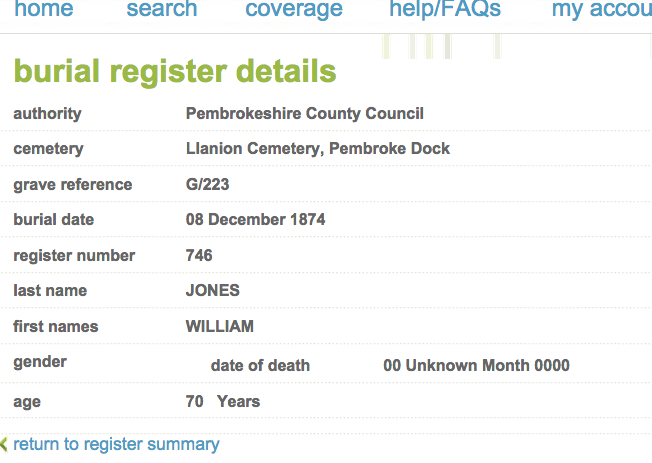
Task: Open the my account menu item
Action: pyautogui.click(x=601, y=10)
